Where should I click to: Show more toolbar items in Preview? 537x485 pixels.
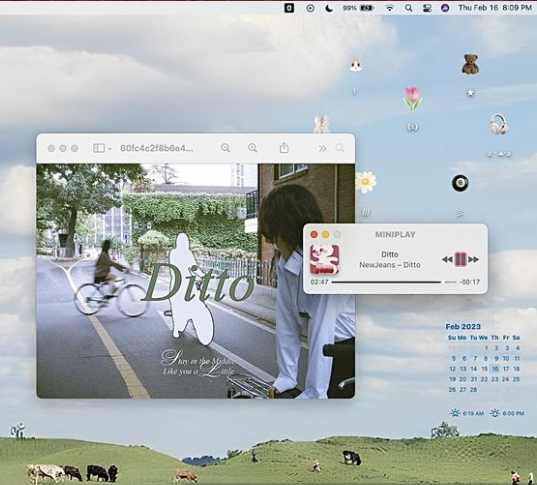click(x=322, y=148)
